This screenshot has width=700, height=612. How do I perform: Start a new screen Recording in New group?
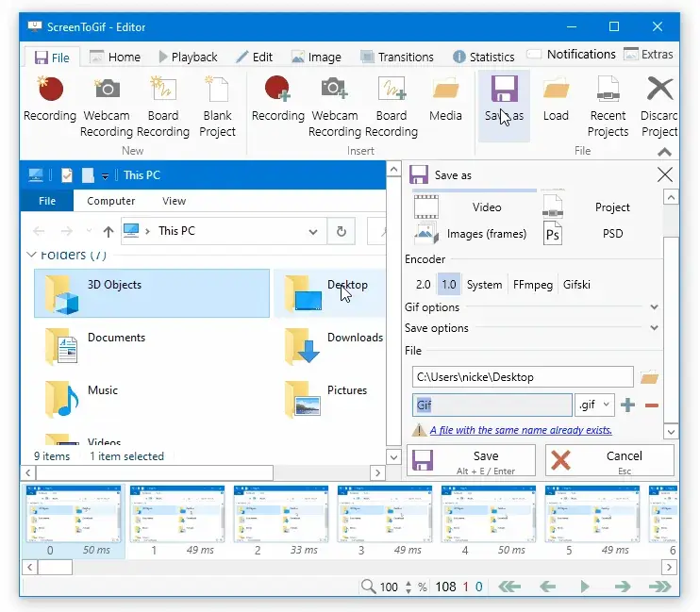click(x=50, y=99)
